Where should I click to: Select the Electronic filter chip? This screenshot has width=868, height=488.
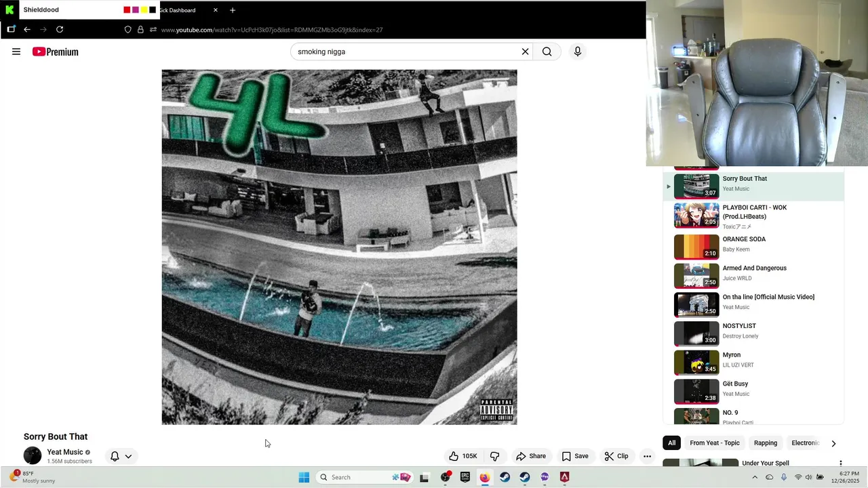coord(806,443)
